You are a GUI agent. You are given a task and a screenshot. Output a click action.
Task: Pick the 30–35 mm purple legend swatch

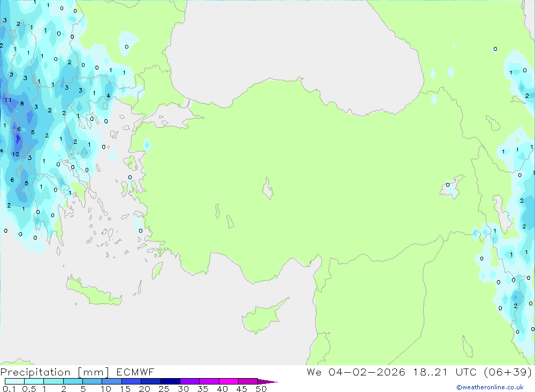pos(190,381)
